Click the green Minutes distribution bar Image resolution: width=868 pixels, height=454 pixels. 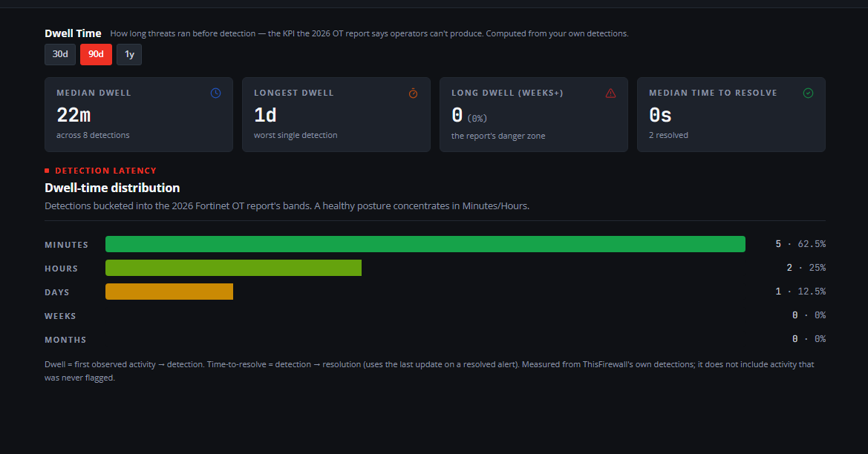(x=425, y=244)
